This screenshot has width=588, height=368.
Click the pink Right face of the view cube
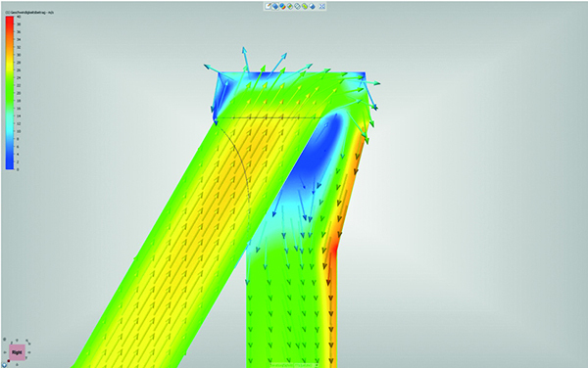17,352
